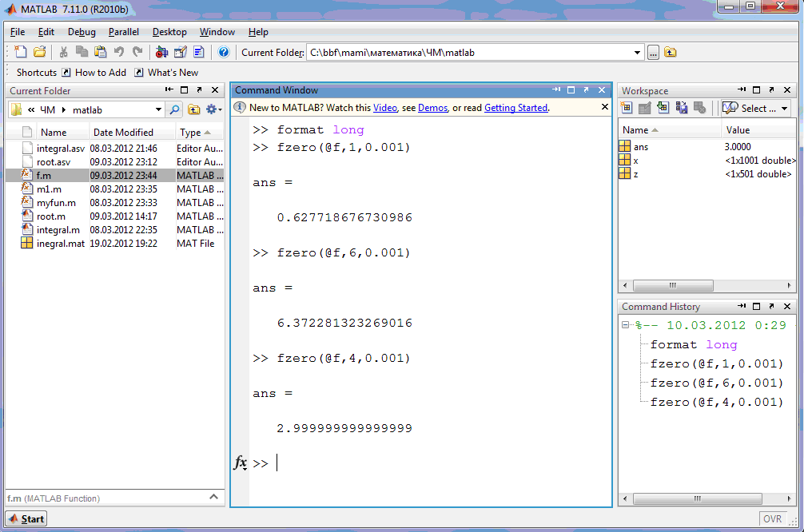The width and height of the screenshot is (804, 532).
Task: Copy selection with the main toolbar Copy icon
Action: [x=82, y=52]
